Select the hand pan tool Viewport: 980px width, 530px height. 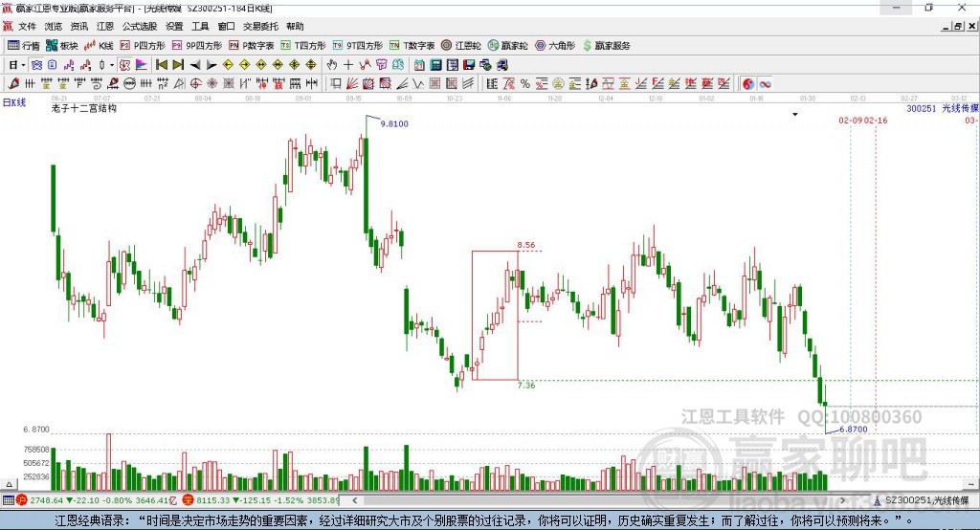pos(331,65)
